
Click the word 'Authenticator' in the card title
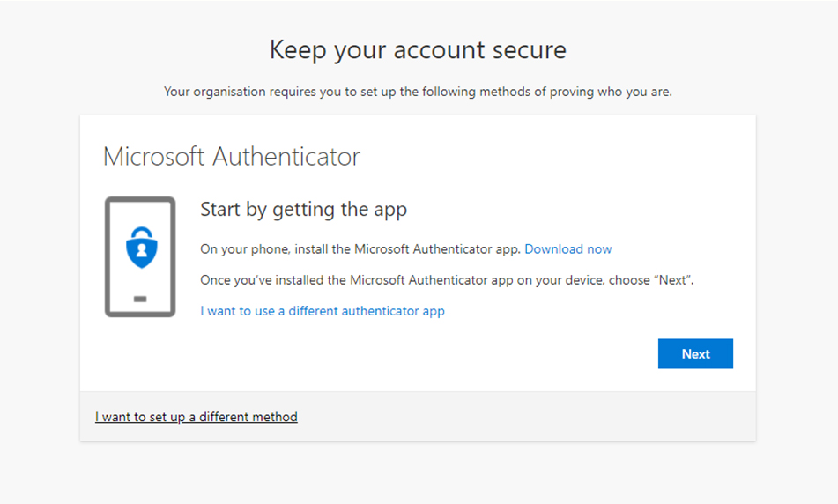tap(286, 157)
